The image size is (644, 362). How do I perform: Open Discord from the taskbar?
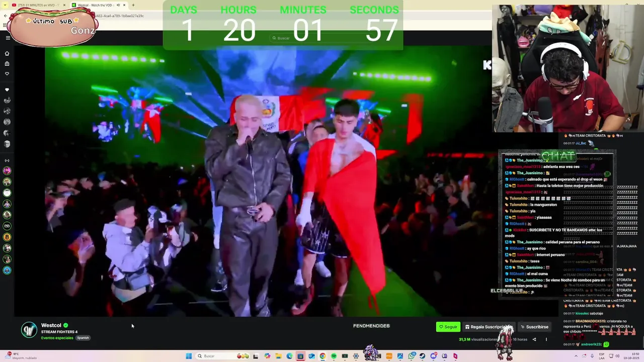[433, 356]
